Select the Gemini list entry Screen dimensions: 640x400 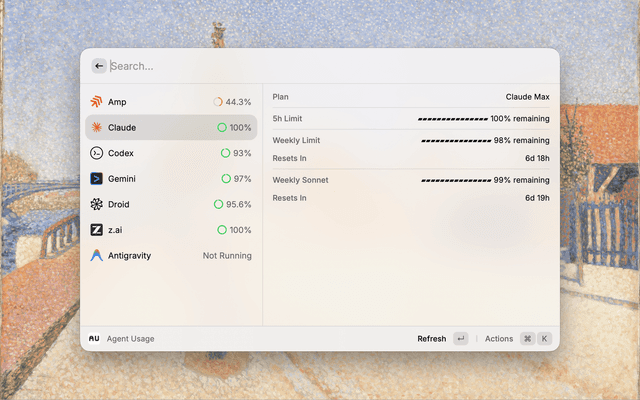pyautogui.click(x=170, y=179)
